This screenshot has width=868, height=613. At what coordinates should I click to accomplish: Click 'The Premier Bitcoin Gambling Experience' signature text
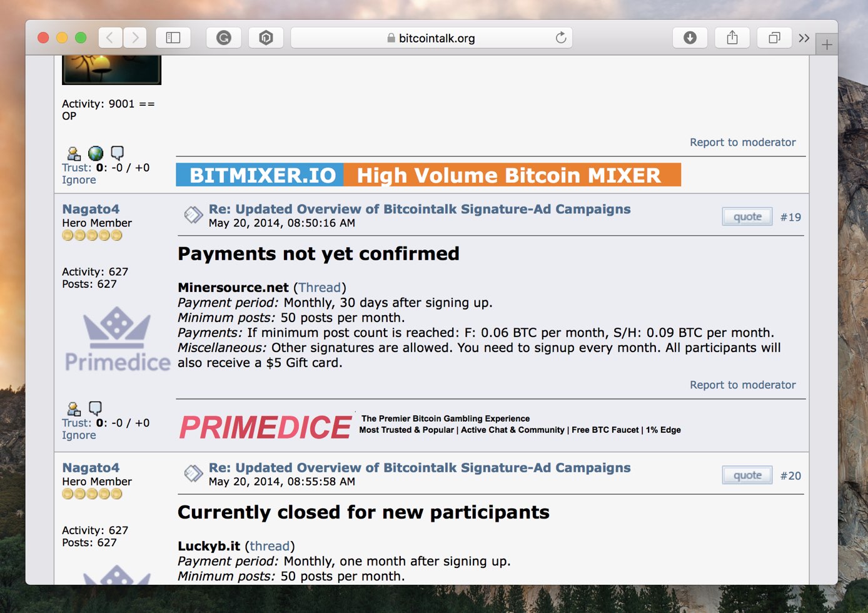[x=445, y=418]
